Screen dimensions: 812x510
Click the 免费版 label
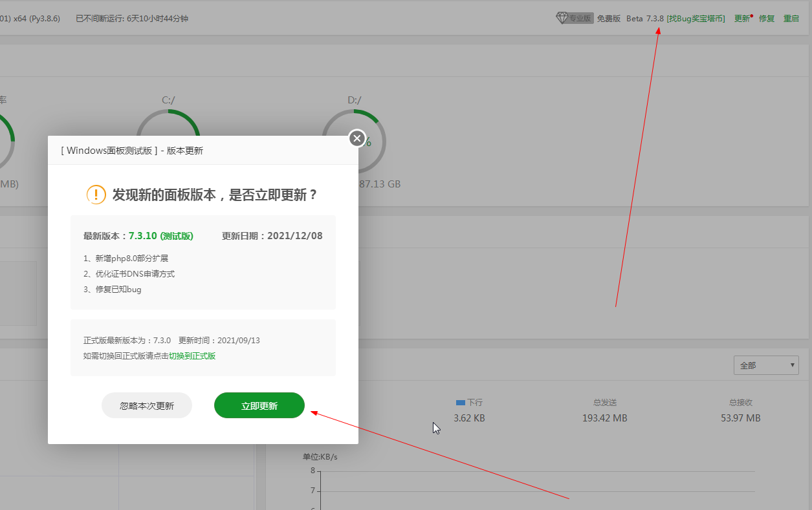point(608,19)
